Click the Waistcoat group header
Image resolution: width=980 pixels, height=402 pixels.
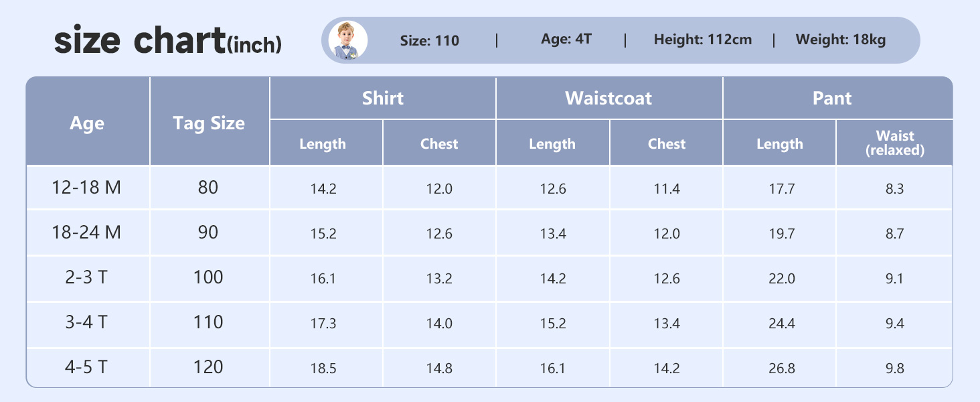(608, 98)
